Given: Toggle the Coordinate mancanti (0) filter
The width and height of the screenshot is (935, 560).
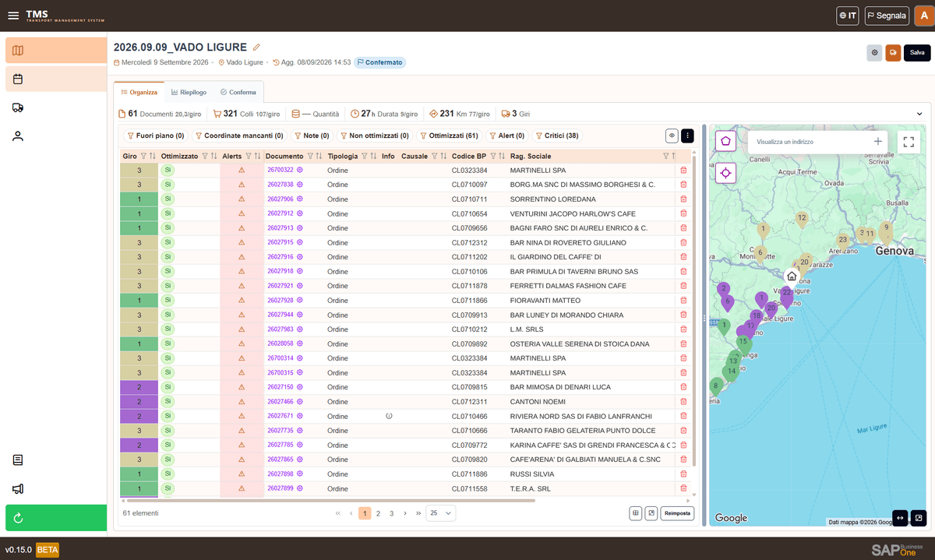Looking at the screenshot, I should click(x=238, y=136).
